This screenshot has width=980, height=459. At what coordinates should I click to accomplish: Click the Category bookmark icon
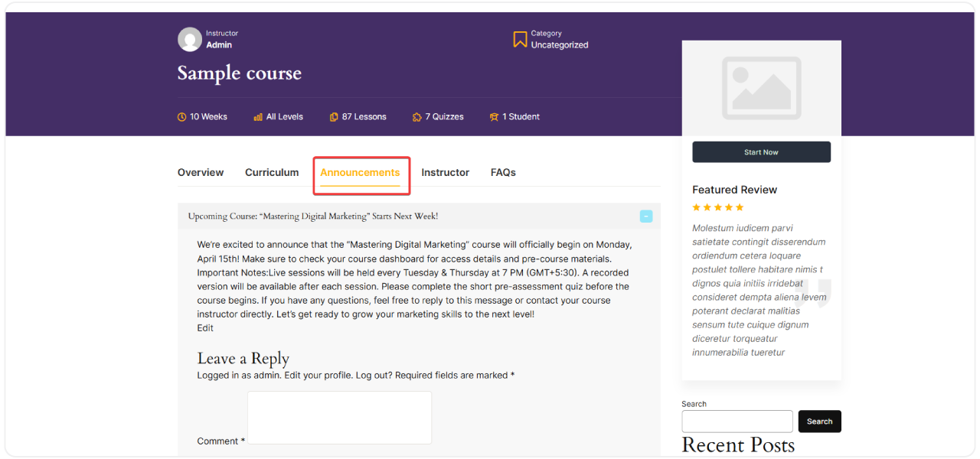pos(520,39)
